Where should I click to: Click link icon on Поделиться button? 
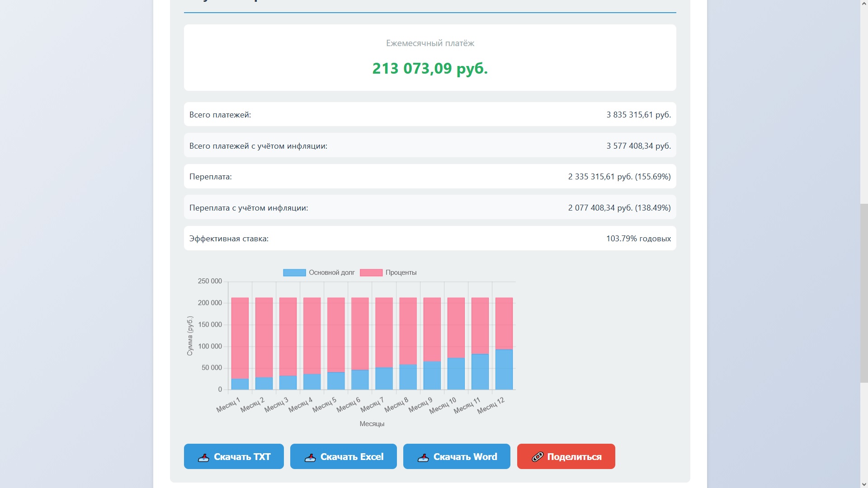[x=537, y=457]
